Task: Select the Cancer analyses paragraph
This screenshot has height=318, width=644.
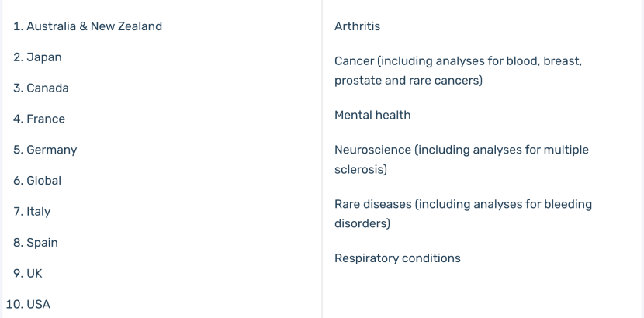Action: 458,71
